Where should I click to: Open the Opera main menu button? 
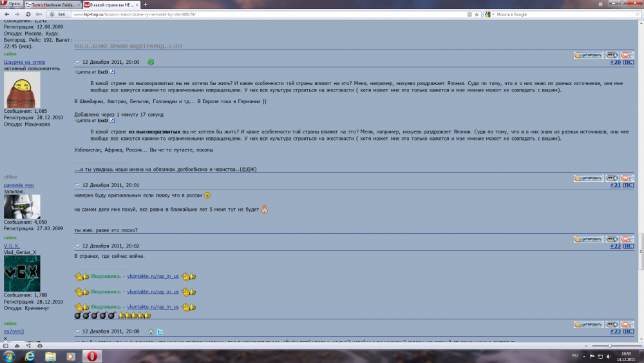coord(12,4)
